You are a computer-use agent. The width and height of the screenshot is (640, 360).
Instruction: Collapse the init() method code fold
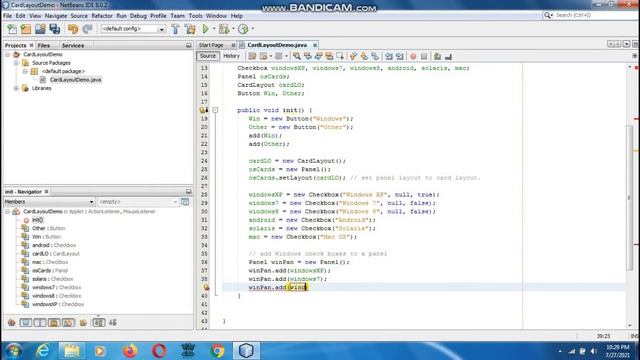point(215,110)
